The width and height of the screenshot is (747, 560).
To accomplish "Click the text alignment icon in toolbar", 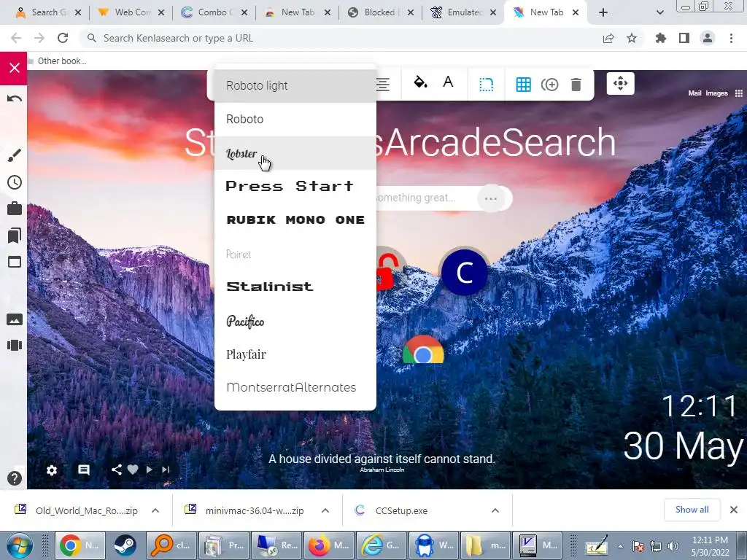I will [382, 85].
